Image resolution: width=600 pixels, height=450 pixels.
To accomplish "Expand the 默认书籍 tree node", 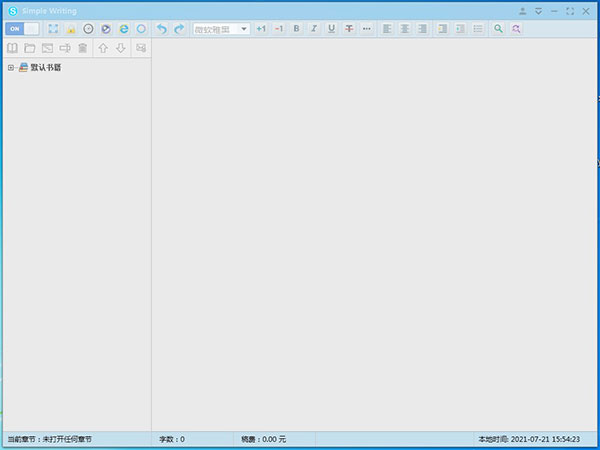I will pos(10,67).
